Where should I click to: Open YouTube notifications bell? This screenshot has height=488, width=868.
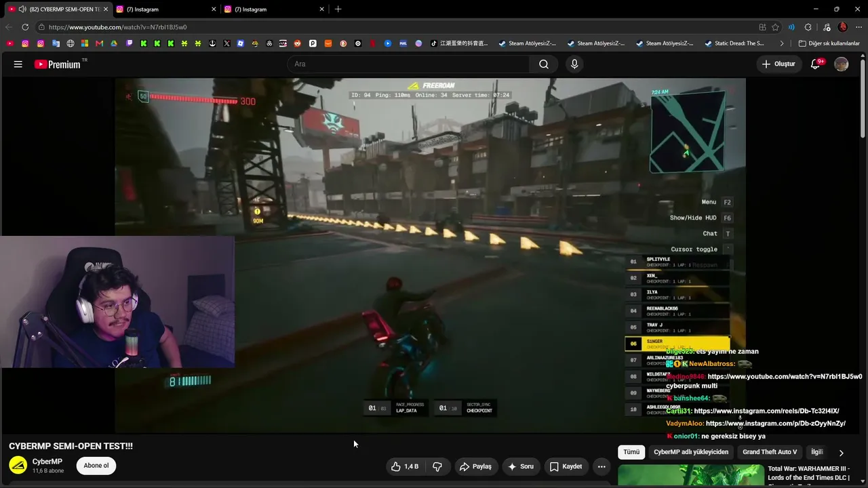[816, 64]
